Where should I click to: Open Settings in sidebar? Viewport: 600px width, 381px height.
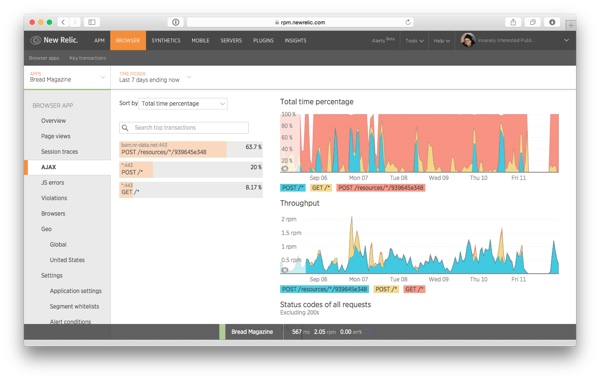(52, 275)
